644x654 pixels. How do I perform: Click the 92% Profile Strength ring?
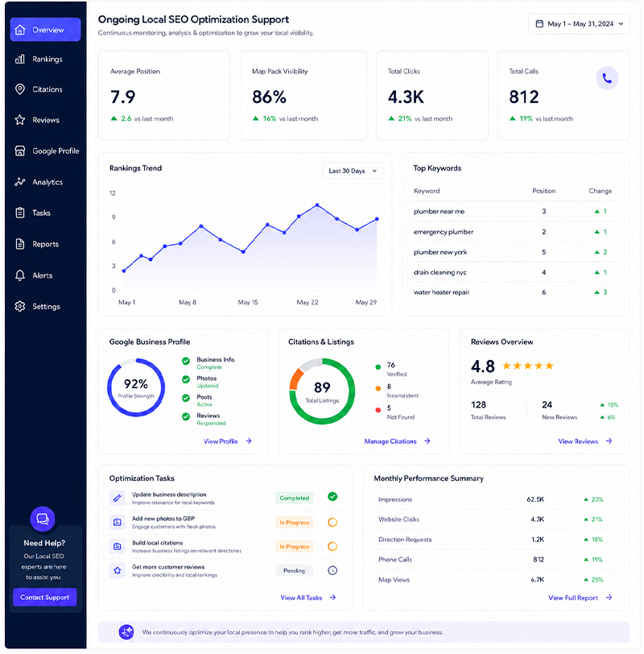pos(136,387)
